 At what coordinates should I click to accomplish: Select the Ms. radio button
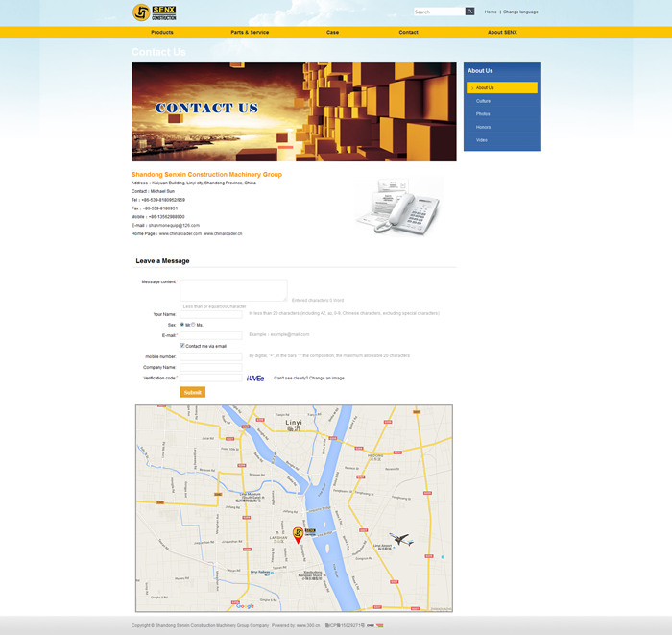pos(193,325)
